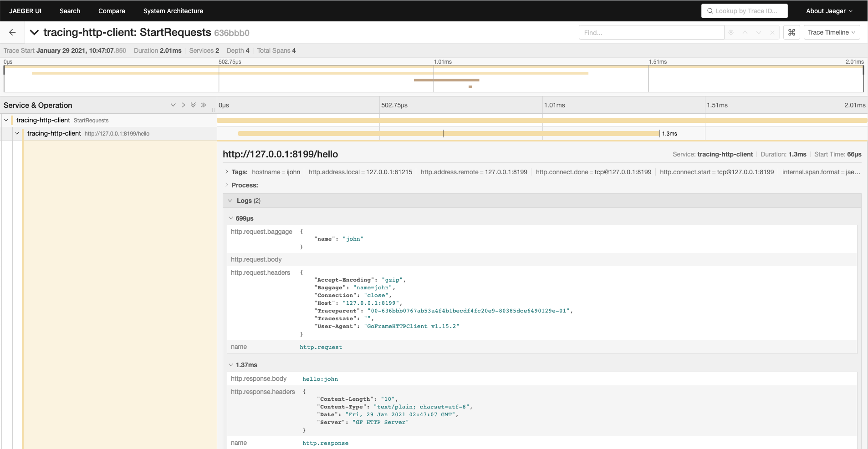Open the Trace Timeline view dropdown

(832, 32)
